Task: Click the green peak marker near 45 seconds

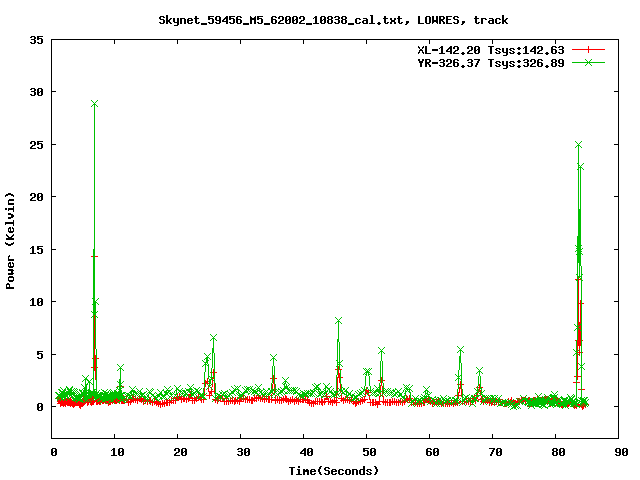Action: (x=338, y=321)
